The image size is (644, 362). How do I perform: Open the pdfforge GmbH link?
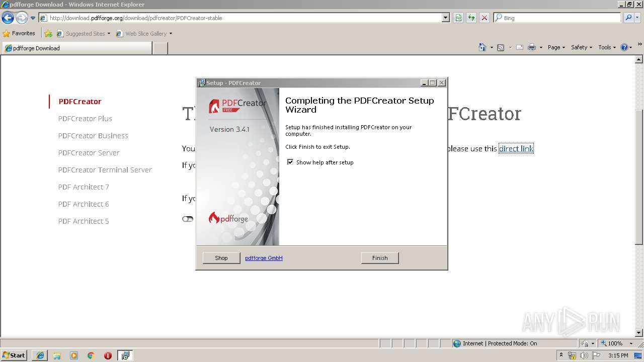coord(264,258)
